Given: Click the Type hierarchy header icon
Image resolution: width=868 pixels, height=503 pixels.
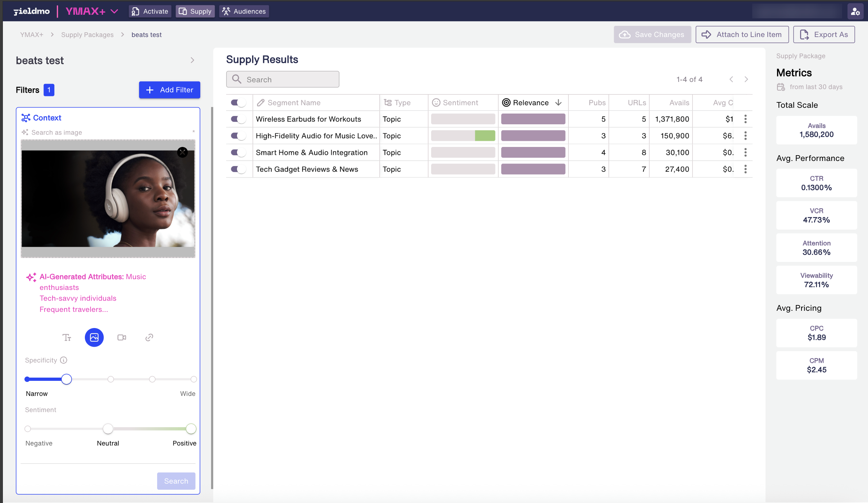Looking at the screenshot, I should 388,103.
